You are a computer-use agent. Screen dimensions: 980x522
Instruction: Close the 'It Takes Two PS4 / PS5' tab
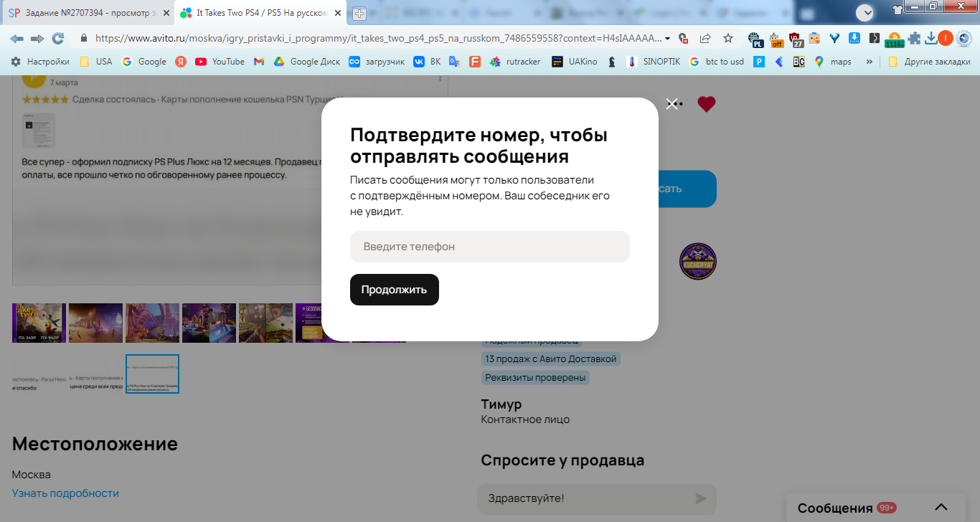pos(338,13)
